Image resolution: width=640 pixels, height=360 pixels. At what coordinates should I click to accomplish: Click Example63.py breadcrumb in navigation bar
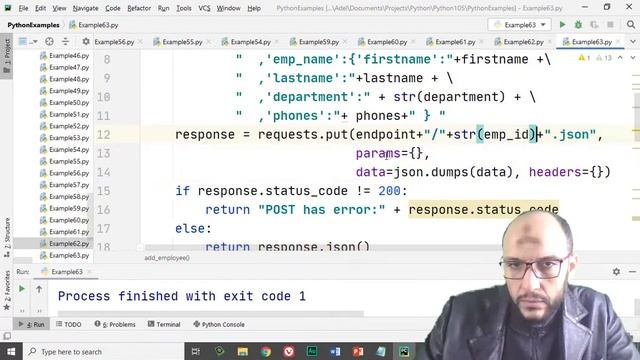coord(94,25)
